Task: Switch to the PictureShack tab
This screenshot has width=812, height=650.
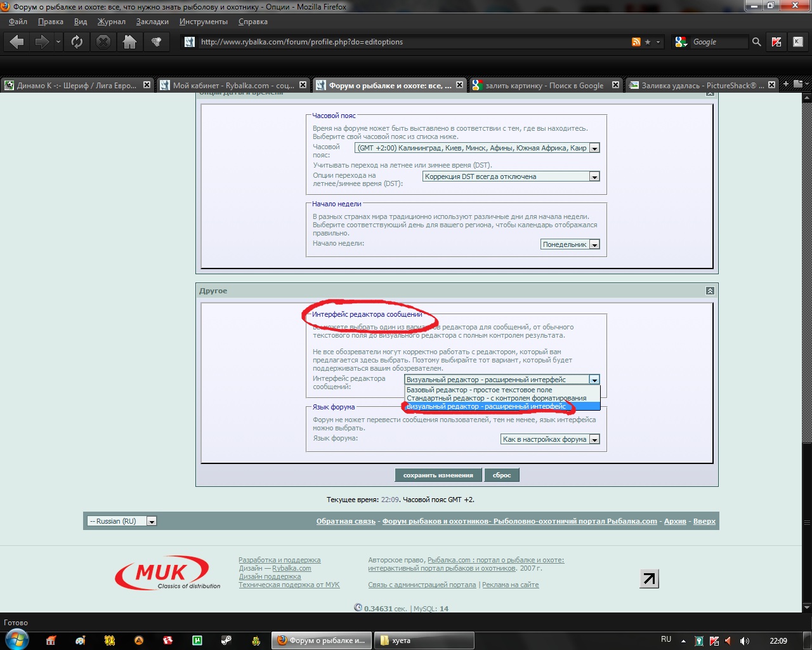Action: point(701,85)
